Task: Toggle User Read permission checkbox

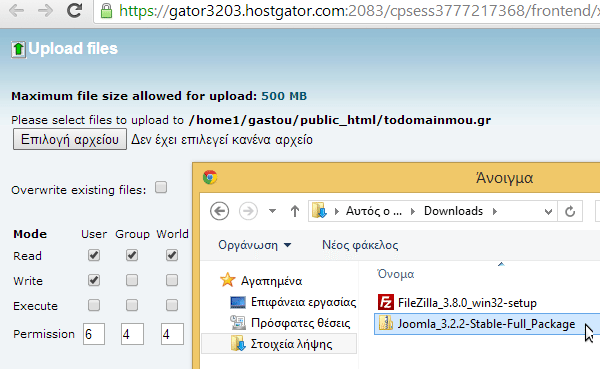Action: (x=94, y=255)
